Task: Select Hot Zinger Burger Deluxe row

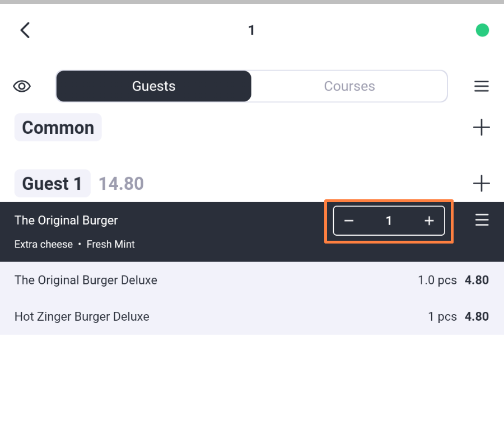Action: pos(252,316)
